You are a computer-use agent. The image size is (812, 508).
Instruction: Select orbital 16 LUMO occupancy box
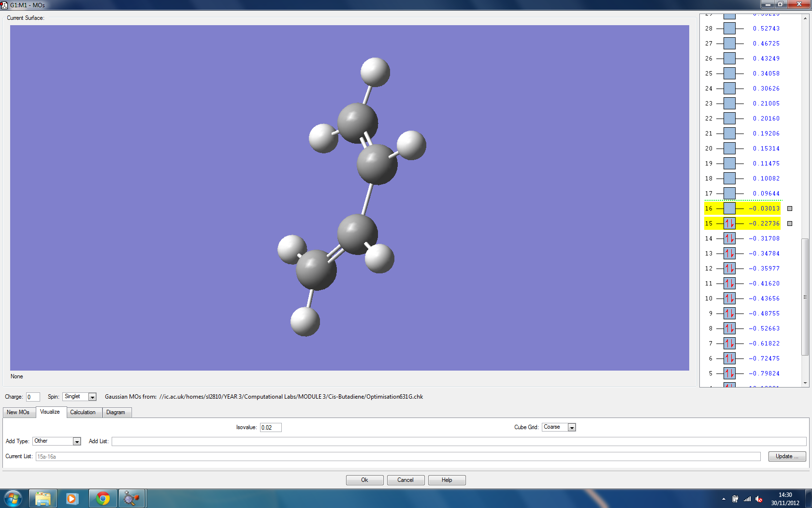[729, 209]
